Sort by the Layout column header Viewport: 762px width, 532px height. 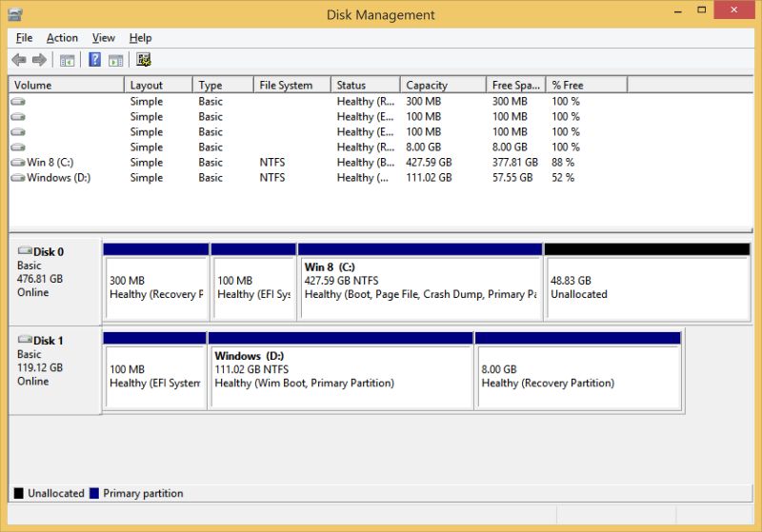click(x=158, y=85)
